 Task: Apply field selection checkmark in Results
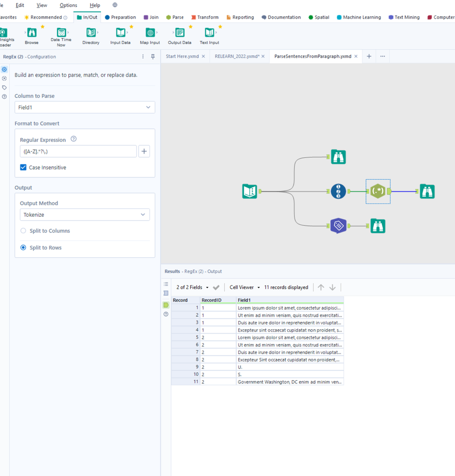tap(216, 287)
